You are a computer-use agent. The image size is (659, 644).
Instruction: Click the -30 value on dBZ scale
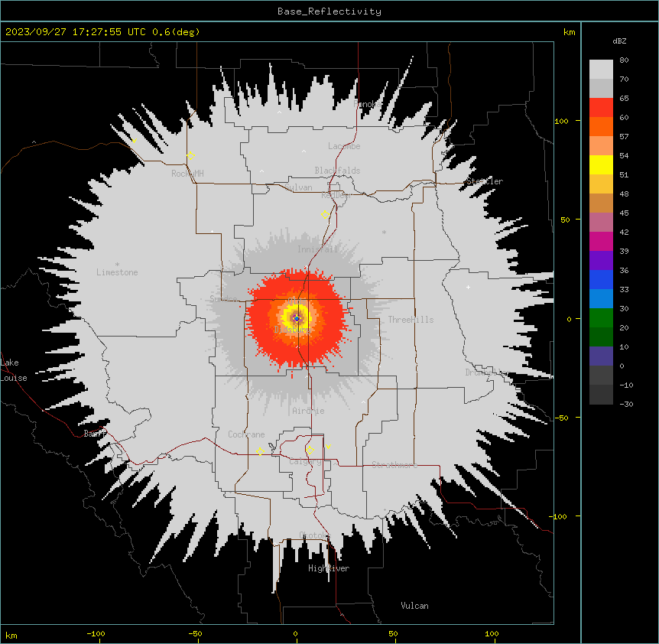626,404
